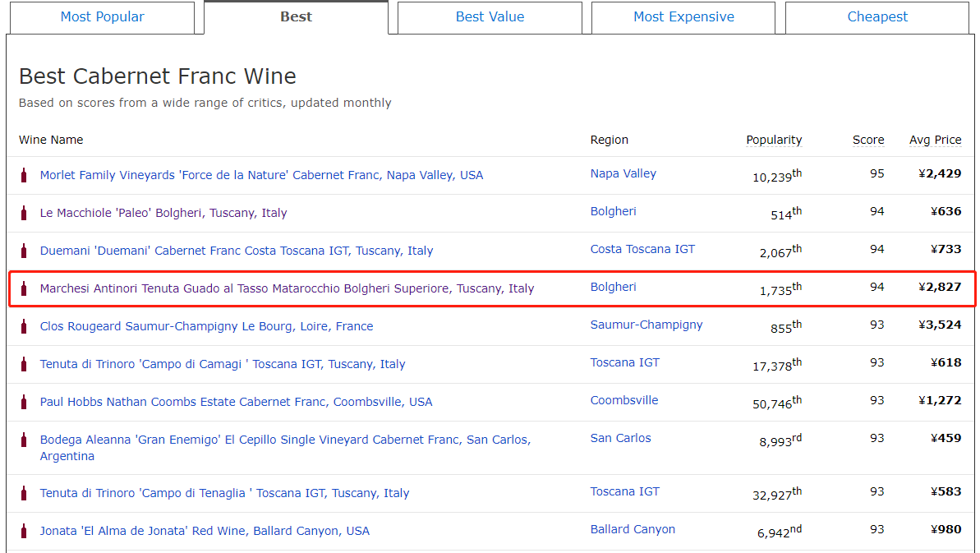This screenshot has height=553, width=980.
Task: Click the Napa Valley region link
Action: 623,173
